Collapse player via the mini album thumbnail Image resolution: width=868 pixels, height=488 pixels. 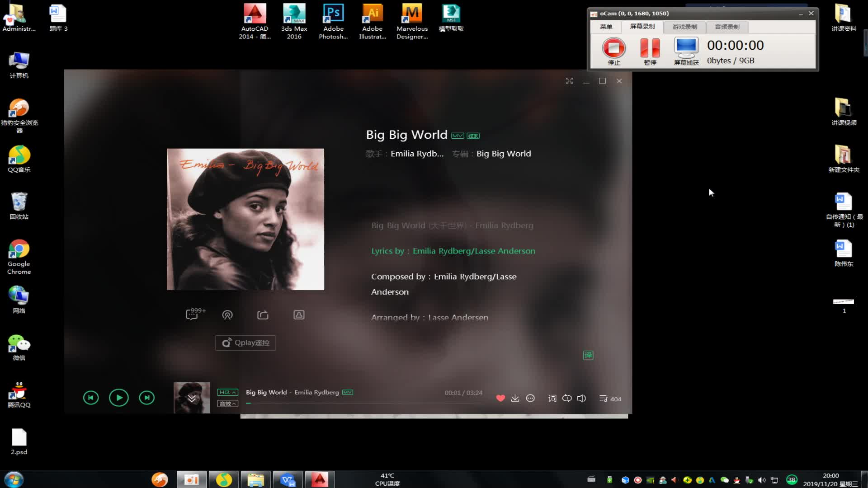192,398
